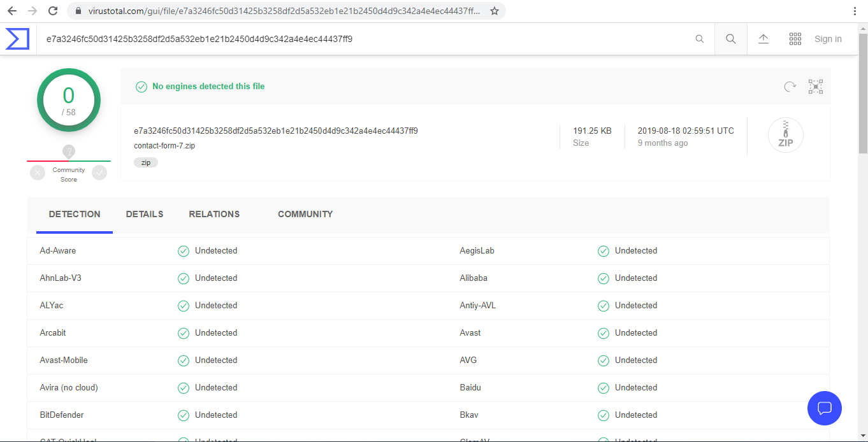This screenshot has height=442, width=868.
Task: Click Undetected result for BitDefender
Action: [x=216, y=415]
